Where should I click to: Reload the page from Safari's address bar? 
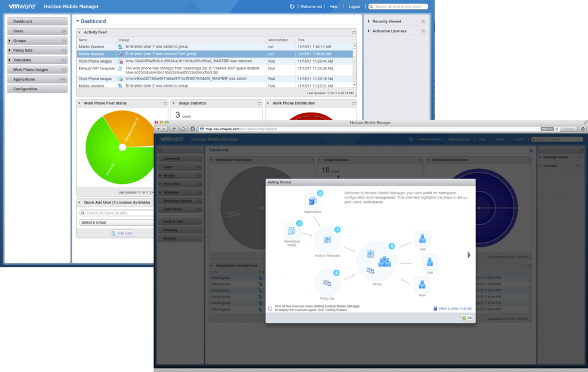tap(557, 129)
